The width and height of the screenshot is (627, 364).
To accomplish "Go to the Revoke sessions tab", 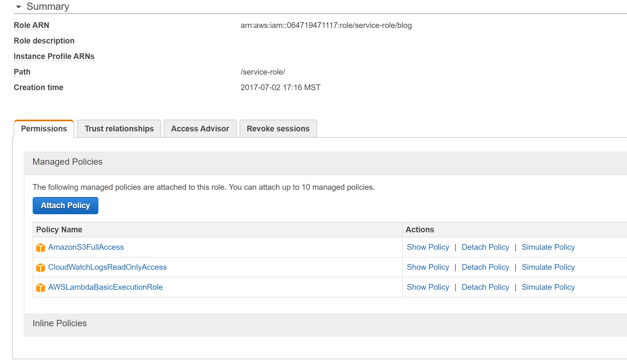I will pyautogui.click(x=278, y=129).
